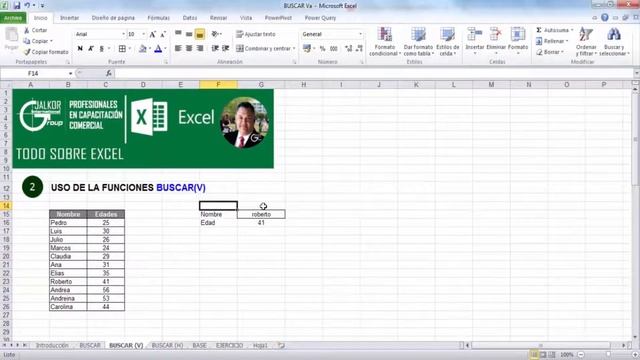640x360 pixels.
Task: Switch to the Insertar ribbon tab
Action: (69, 18)
